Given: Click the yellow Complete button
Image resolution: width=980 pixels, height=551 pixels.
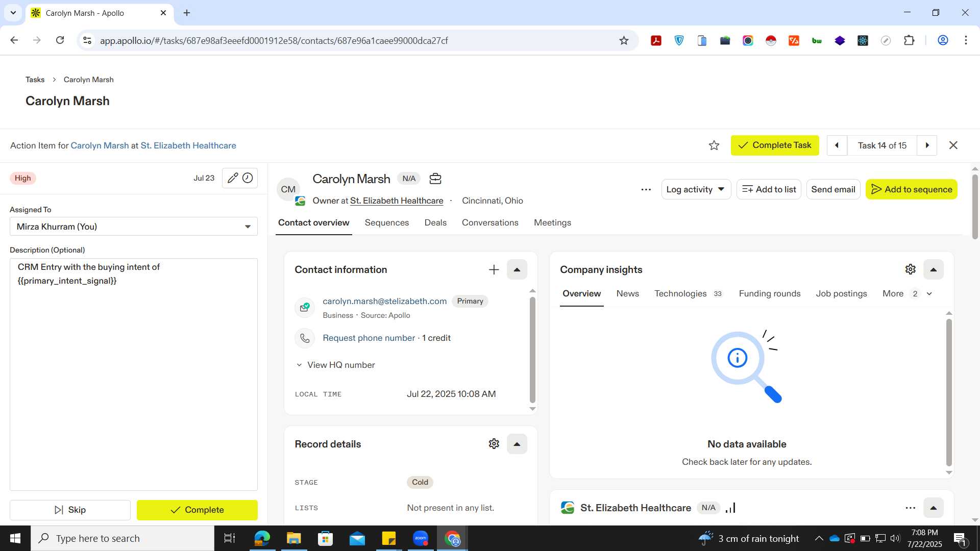Looking at the screenshot, I should (197, 510).
